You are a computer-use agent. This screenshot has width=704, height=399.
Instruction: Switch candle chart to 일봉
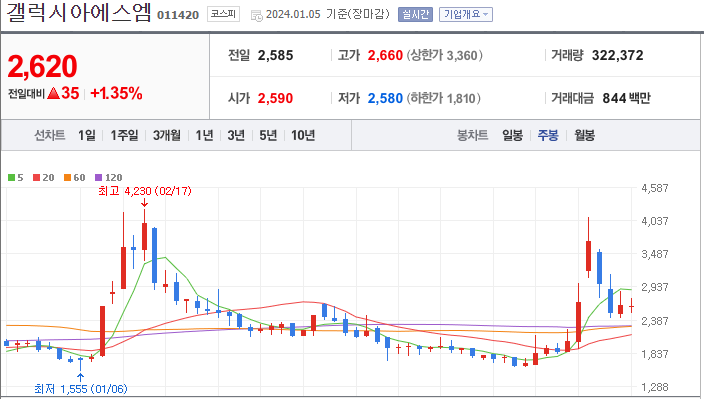512,135
